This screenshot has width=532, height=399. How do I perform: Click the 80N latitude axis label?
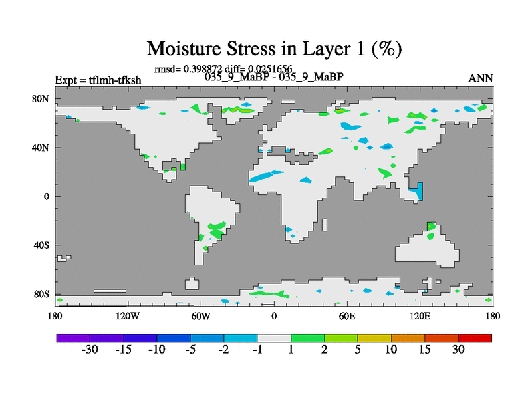(x=41, y=99)
